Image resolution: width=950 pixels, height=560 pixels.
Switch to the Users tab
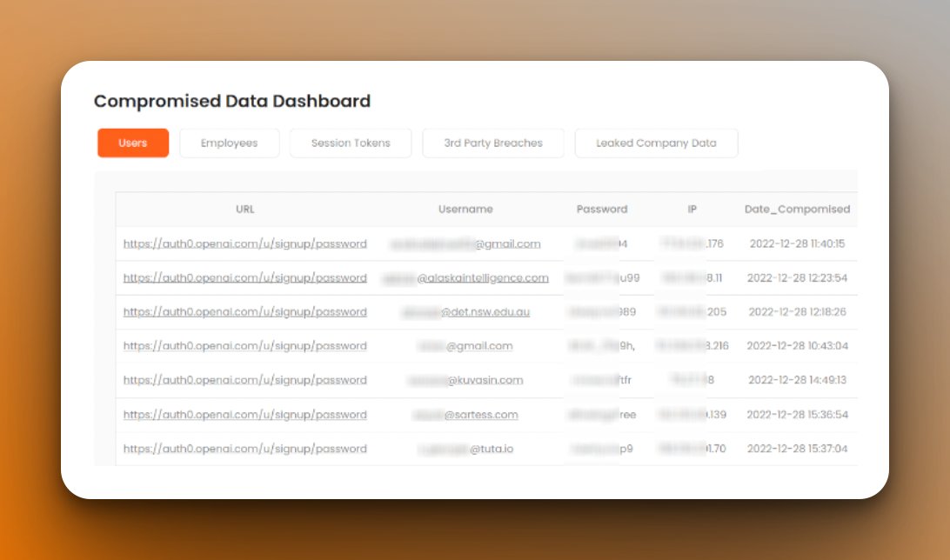coord(132,143)
